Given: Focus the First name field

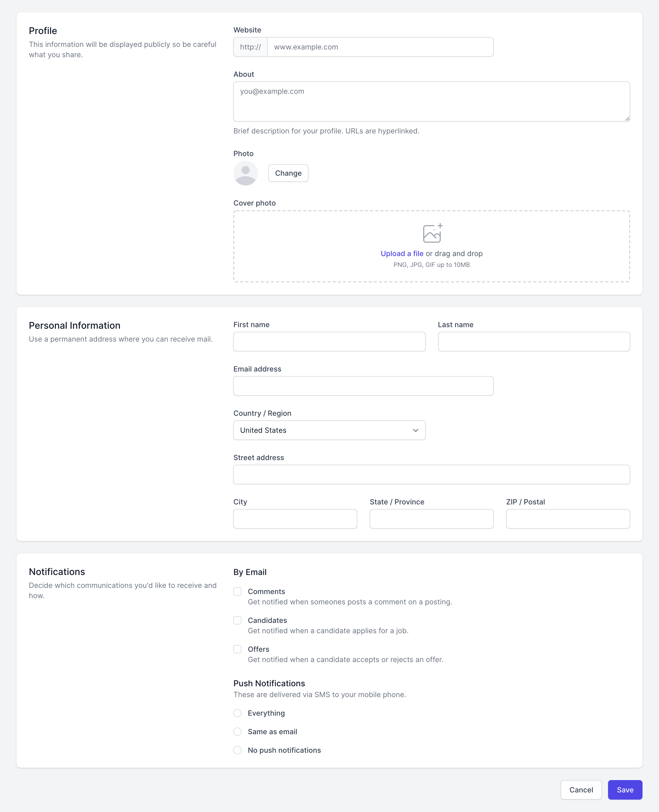Looking at the screenshot, I should pyautogui.click(x=329, y=342).
